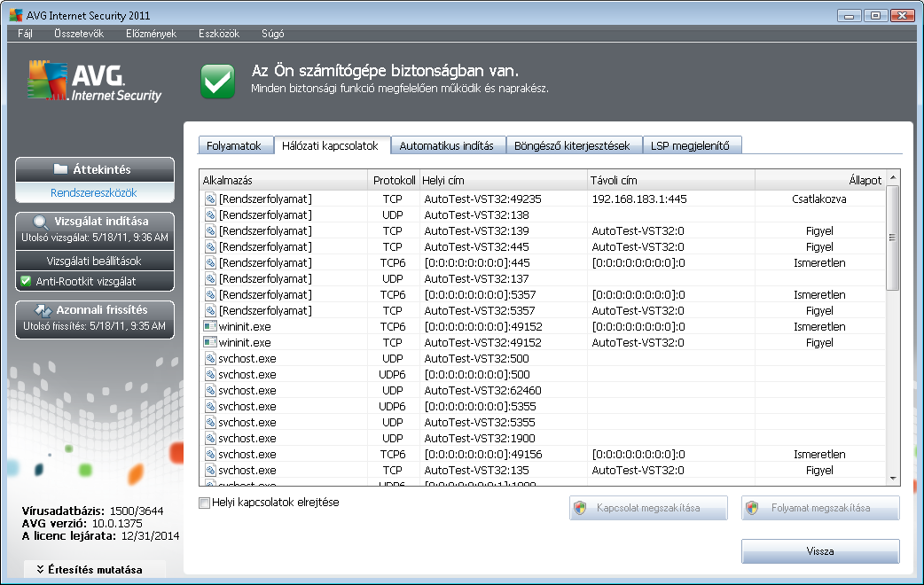Screen dimensions: 924x585
Task: Open the Összetevők menu
Action: pyautogui.click(x=78, y=34)
